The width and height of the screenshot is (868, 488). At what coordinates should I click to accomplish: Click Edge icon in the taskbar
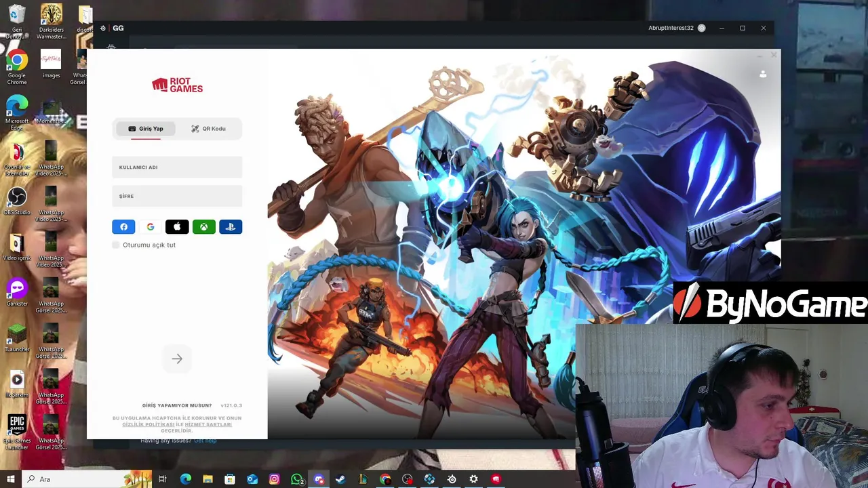tap(185, 479)
